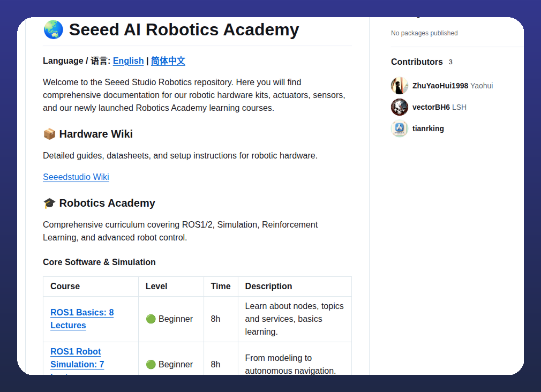Open tianrking contributor profile name
Screen dimensions: 541x392
pos(428,129)
